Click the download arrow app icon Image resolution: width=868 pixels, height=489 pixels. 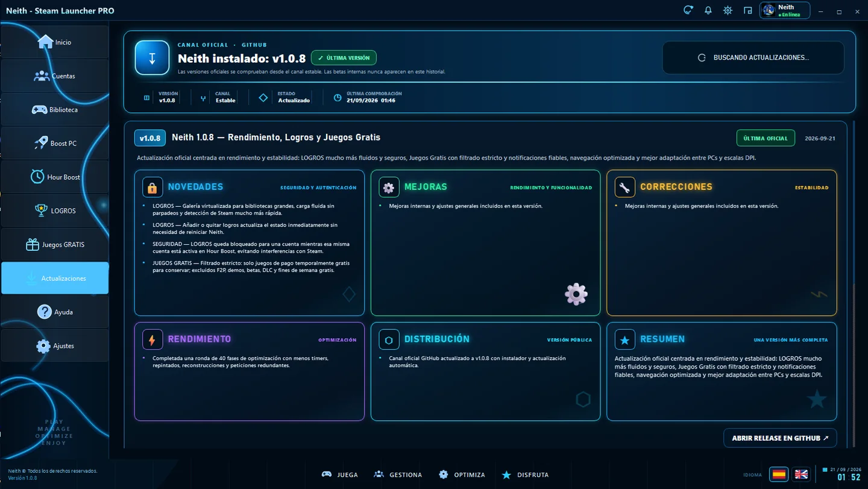click(152, 58)
